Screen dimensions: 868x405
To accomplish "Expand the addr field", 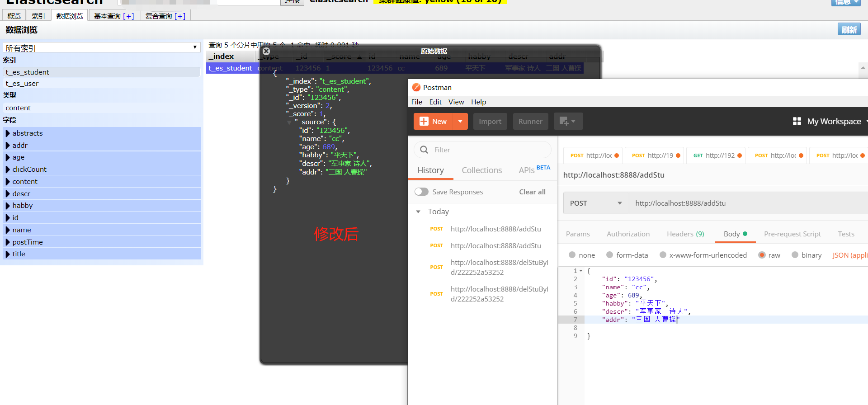I will 8,146.
